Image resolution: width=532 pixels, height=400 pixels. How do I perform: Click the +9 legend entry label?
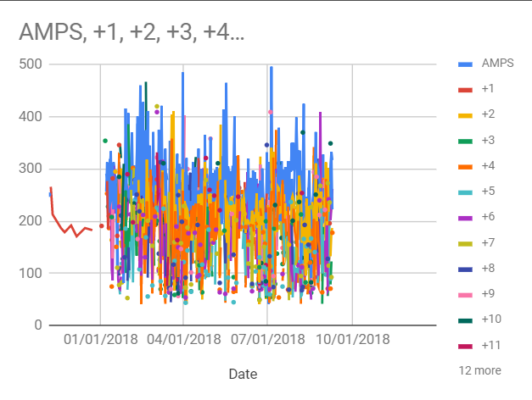[x=488, y=293]
